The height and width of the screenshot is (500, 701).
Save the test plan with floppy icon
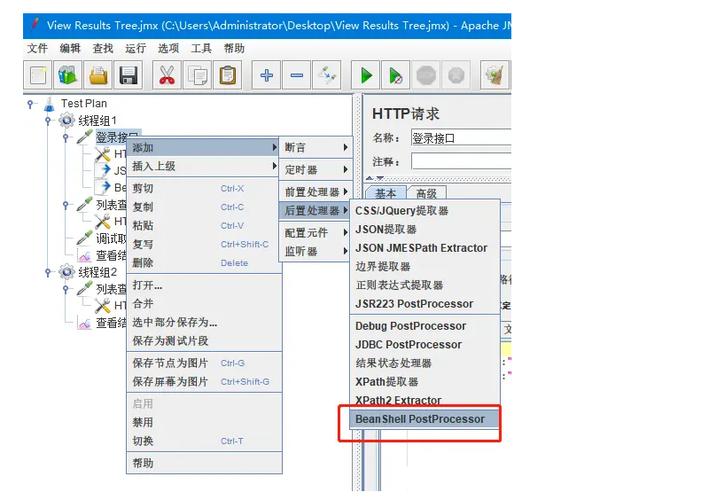point(128,75)
